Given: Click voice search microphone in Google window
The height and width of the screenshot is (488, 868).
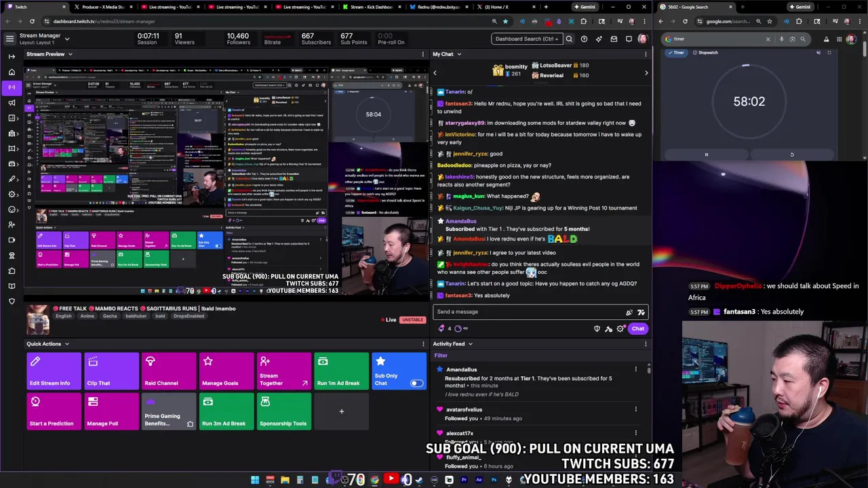Looking at the screenshot, I should pos(781,39).
